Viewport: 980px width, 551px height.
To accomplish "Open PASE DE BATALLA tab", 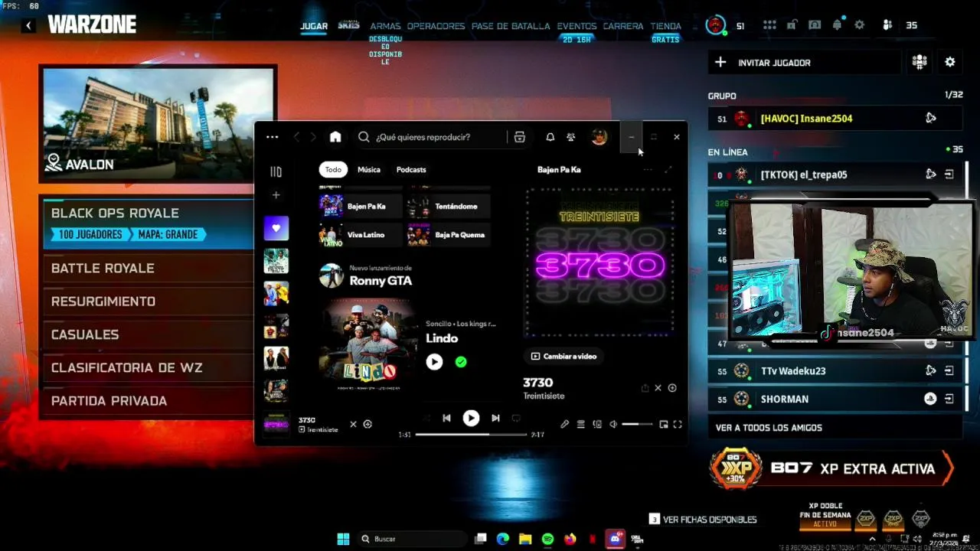I will 511,26.
